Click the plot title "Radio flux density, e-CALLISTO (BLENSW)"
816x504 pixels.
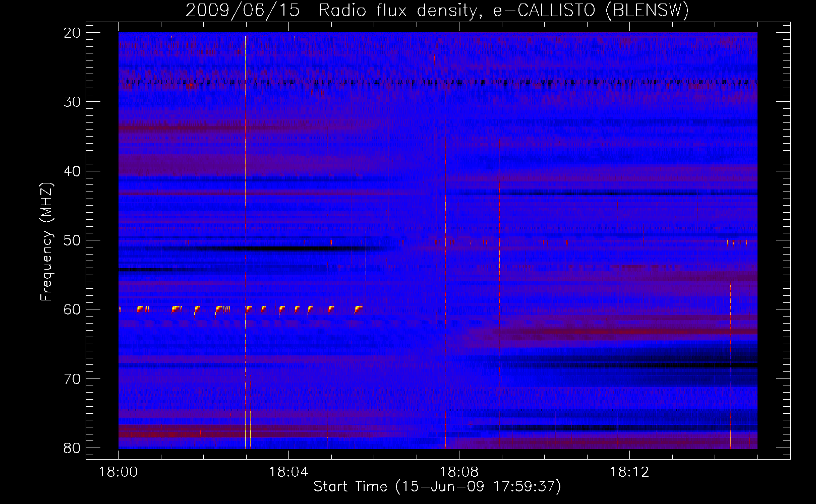pos(503,11)
